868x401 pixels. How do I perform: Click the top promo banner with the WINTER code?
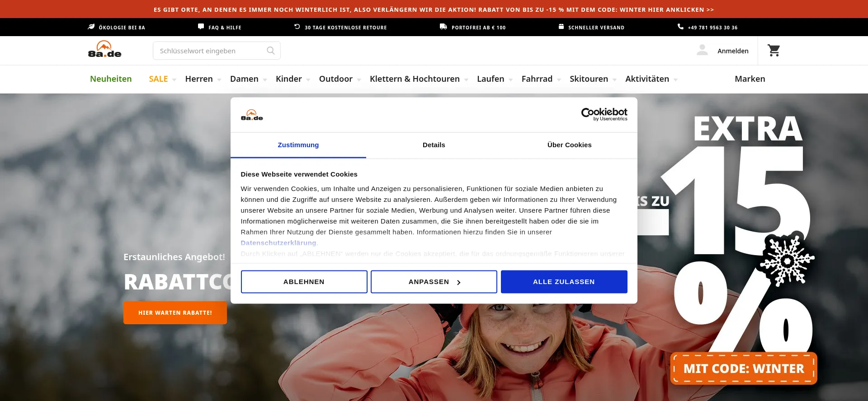pos(434,9)
